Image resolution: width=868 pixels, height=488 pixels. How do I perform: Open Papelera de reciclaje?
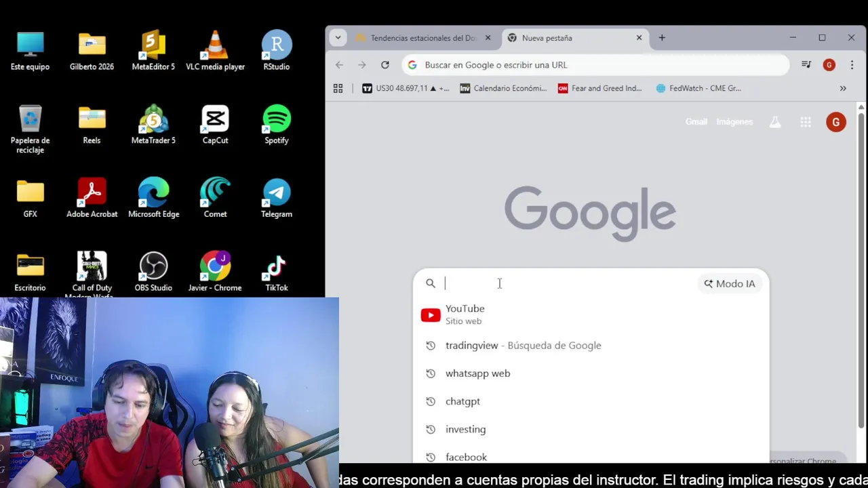[30, 129]
